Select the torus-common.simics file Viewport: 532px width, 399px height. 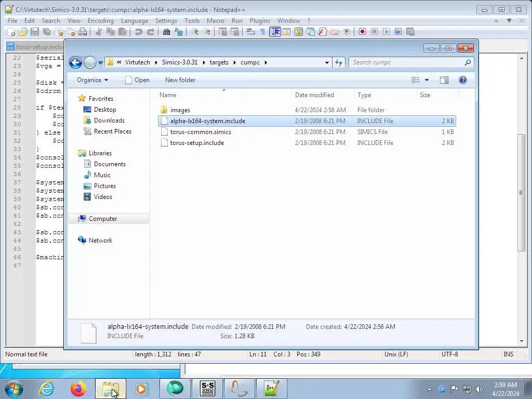pos(307,132)
